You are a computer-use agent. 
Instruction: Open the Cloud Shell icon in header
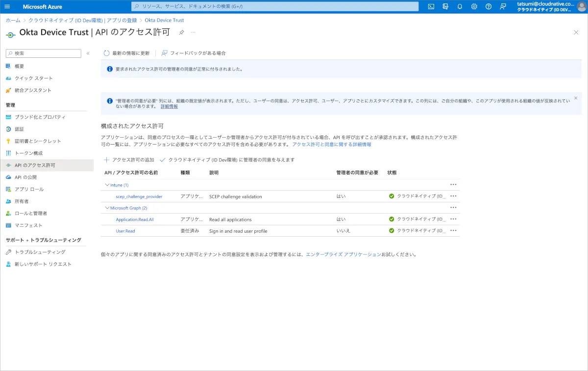point(431,6)
